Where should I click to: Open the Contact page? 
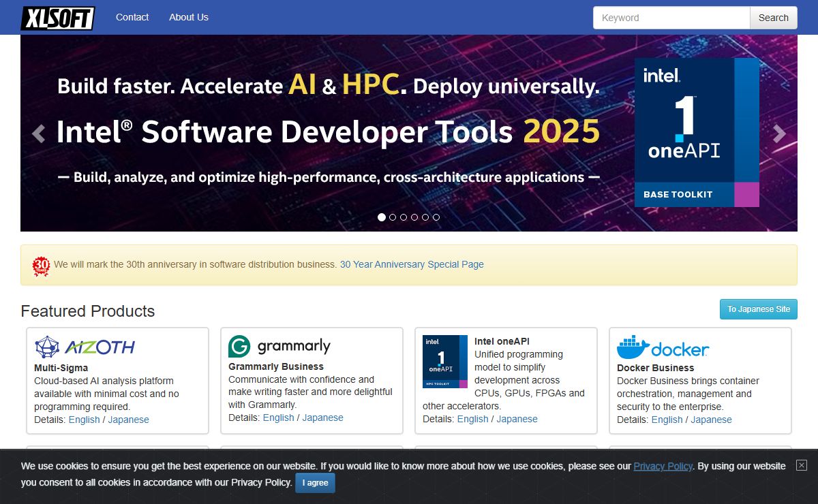132,17
